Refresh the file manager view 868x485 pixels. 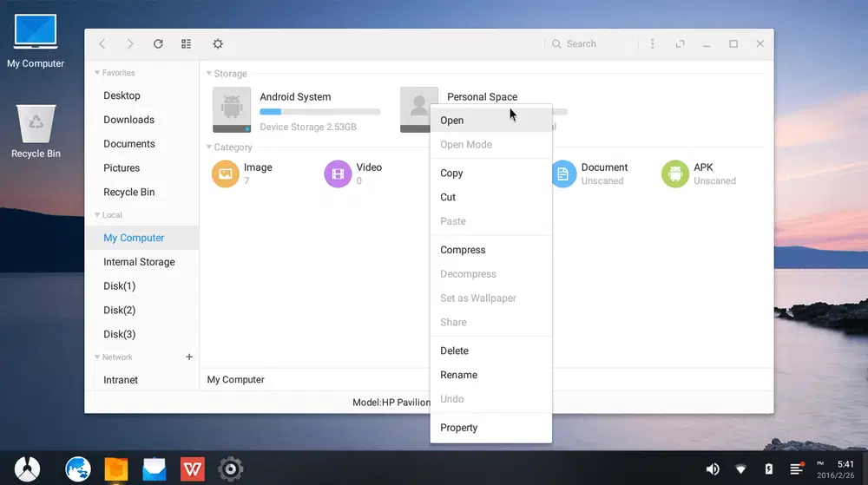pos(158,43)
